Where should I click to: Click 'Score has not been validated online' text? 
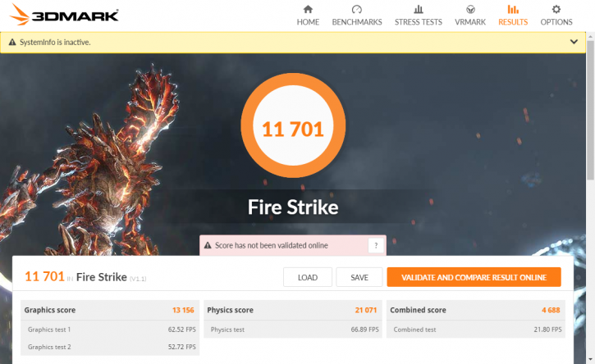pyautogui.click(x=272, y=245)
